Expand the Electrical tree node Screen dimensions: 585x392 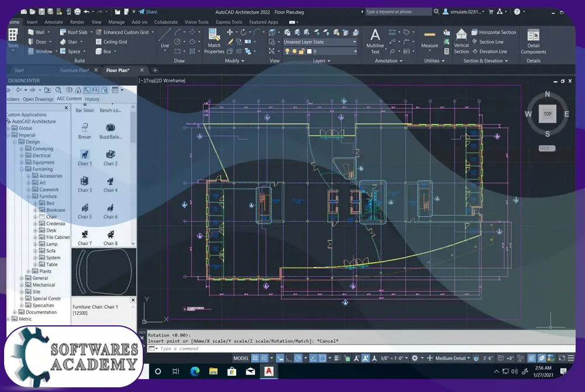22,156
